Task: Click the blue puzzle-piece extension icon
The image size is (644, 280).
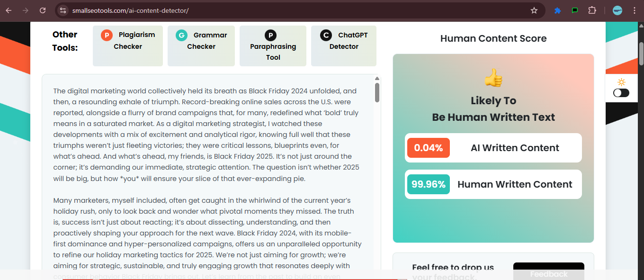Action: coord(558,10)
